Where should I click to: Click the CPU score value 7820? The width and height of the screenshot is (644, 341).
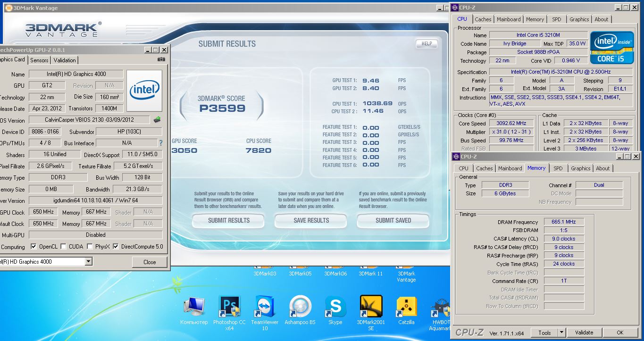(259, 150)
